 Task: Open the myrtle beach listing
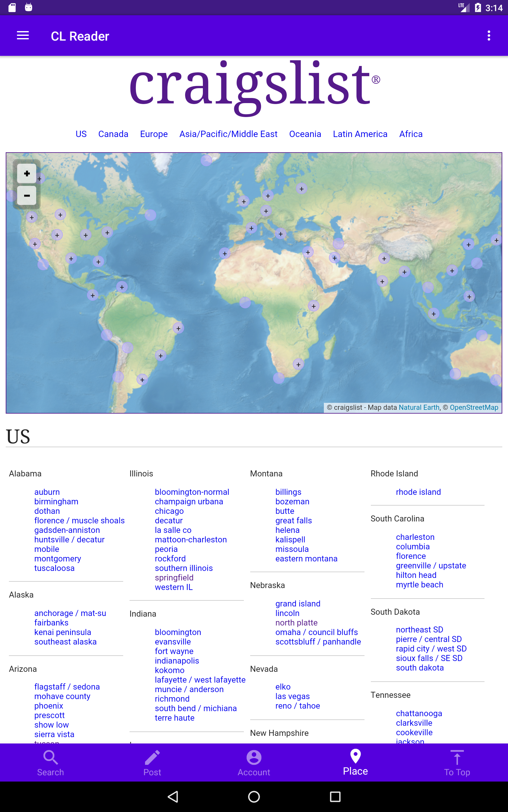coord(420,585)
